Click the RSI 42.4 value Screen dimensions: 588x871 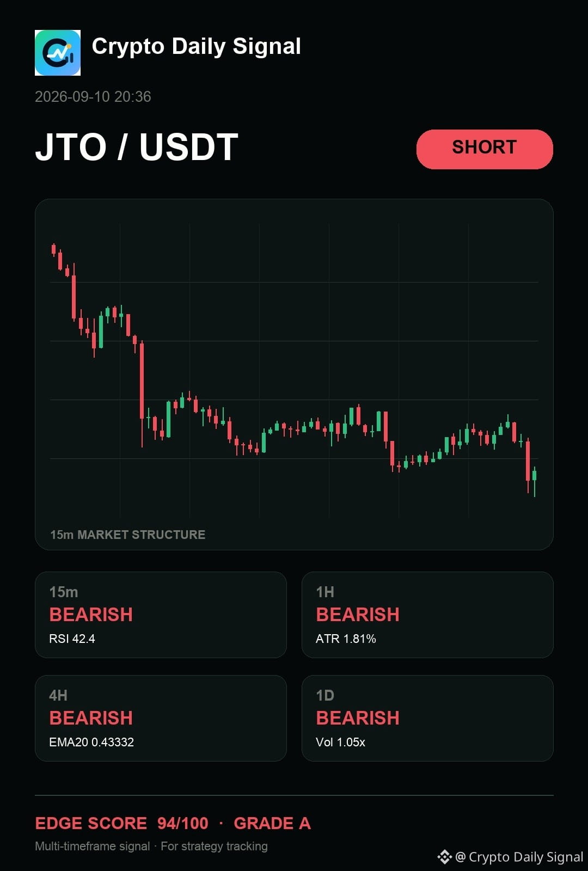72,639
